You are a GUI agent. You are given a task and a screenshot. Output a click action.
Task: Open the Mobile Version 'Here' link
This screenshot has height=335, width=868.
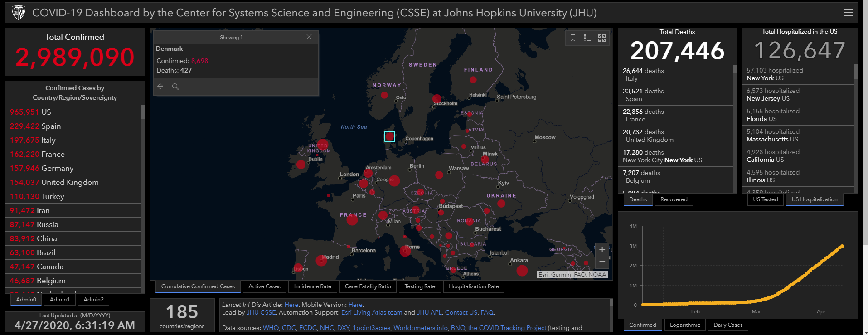[x=355, y=305]
